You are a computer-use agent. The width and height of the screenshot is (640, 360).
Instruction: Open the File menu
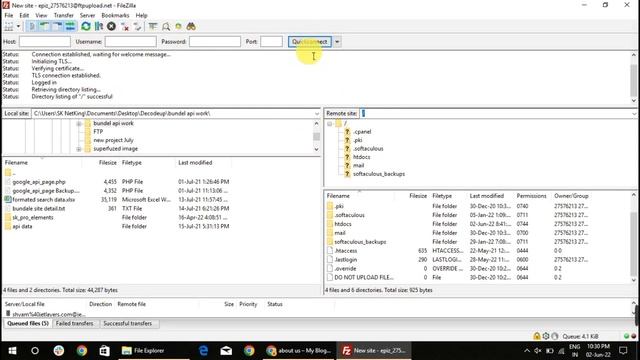(x=9, y=15)
